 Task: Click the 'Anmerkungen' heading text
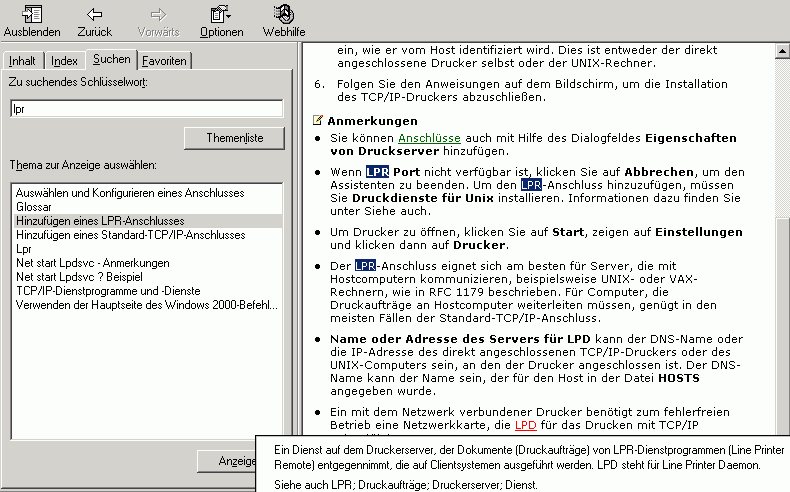(372, 121)
